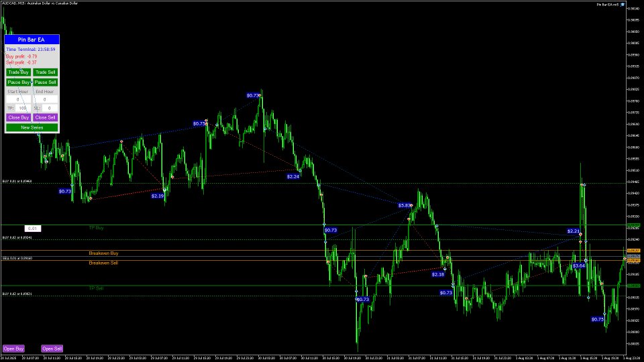Click the Buy profit -0.79 label
644x362 pixels.
coord(21,56)
